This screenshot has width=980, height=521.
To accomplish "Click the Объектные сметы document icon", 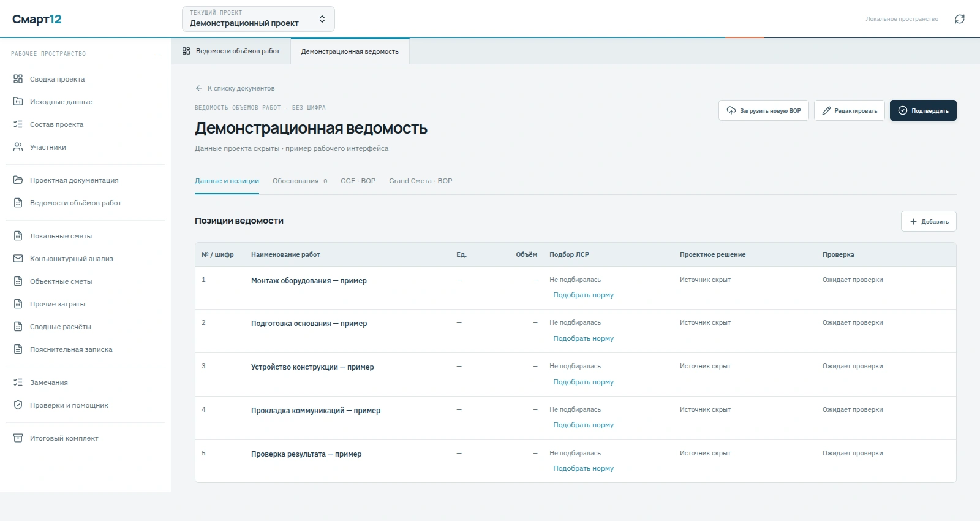I will pyautogui.click(x=18, y=281).
